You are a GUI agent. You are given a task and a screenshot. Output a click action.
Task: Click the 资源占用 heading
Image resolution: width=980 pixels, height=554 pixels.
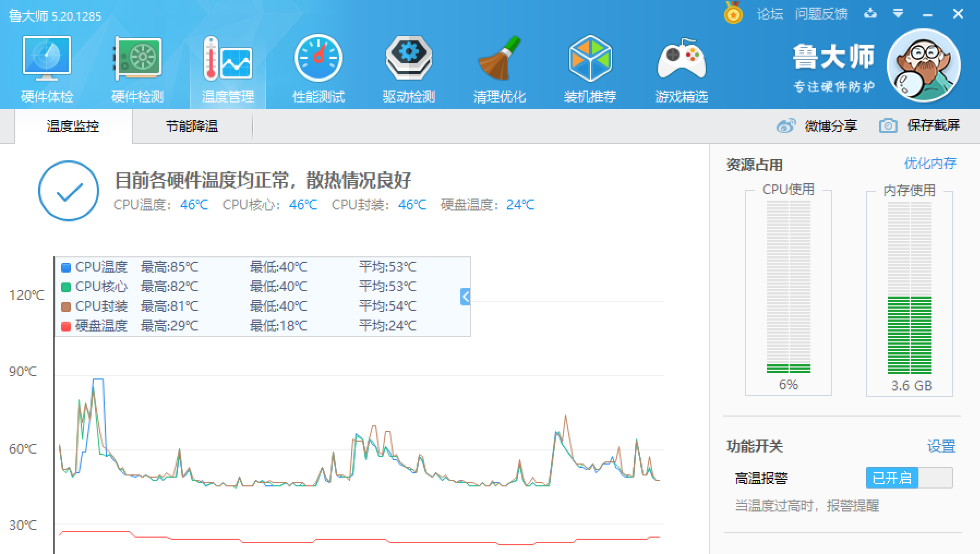click(x=754, y=165)
